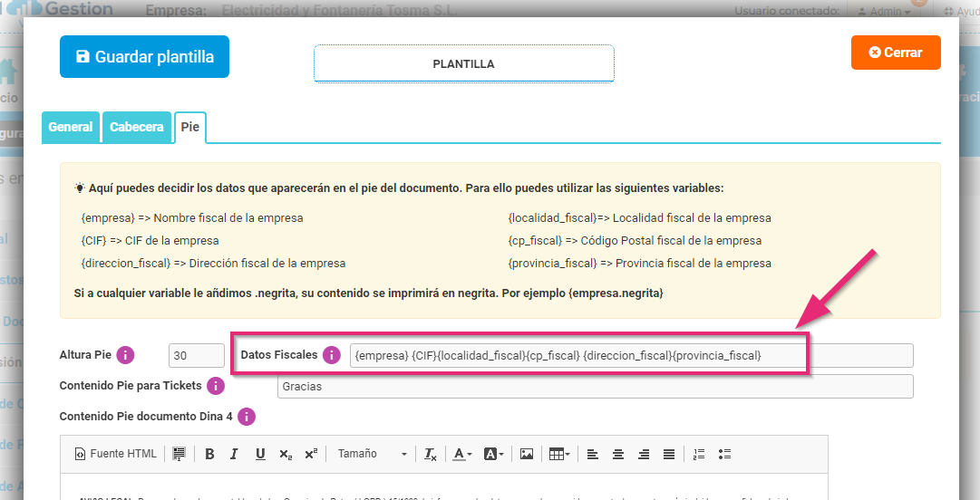
Task: Click the Contenido Pie para Tickets label
Action: point(131,385)
